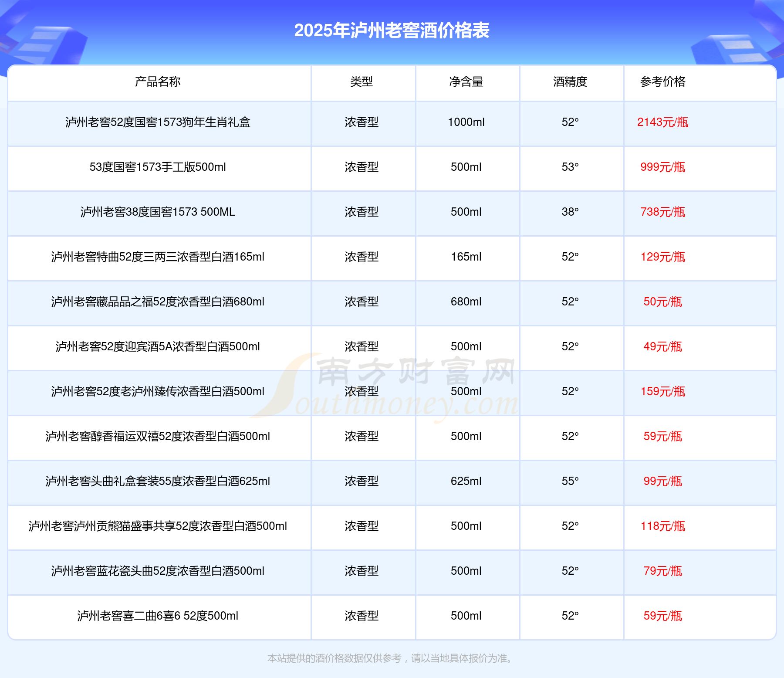Select product 泸州老窖泸州贡熊猫盛事共享52度浓香型白酒500ml

158,526
